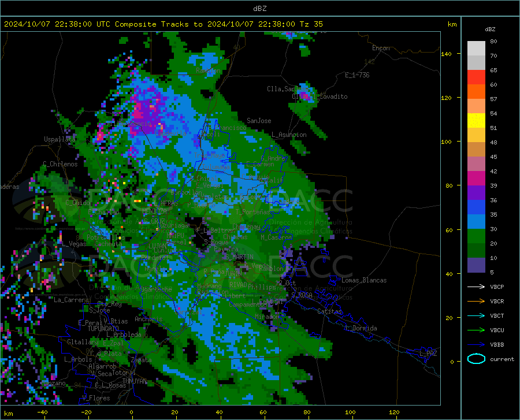Click the 'dBZ' title at top
Image resolution: width=520 pixels, height=420 pixels.
point(259,9)
